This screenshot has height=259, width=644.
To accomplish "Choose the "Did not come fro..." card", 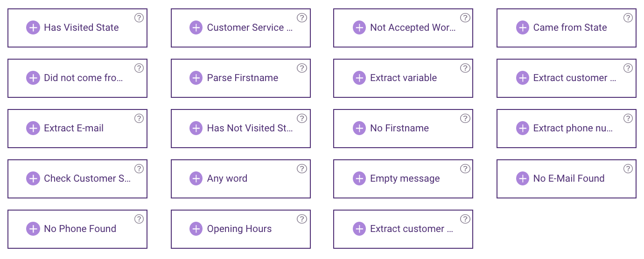I will 77,78.
